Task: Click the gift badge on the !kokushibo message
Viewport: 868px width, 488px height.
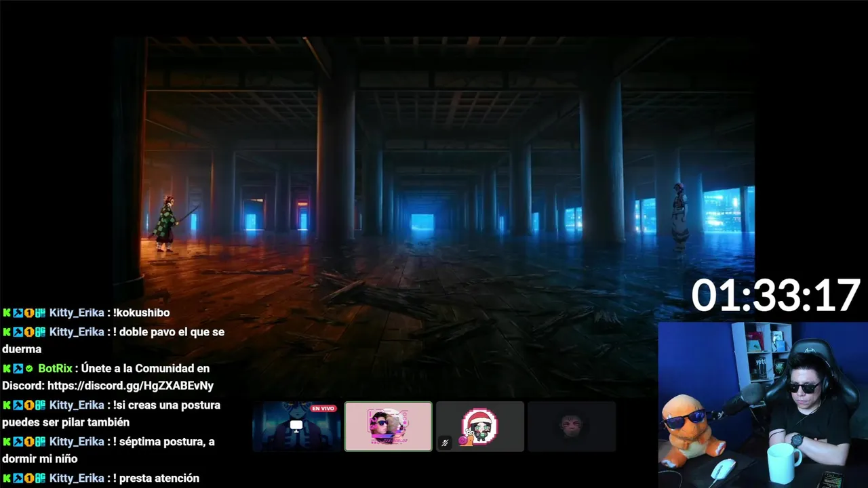Action: tap(40, 313)
